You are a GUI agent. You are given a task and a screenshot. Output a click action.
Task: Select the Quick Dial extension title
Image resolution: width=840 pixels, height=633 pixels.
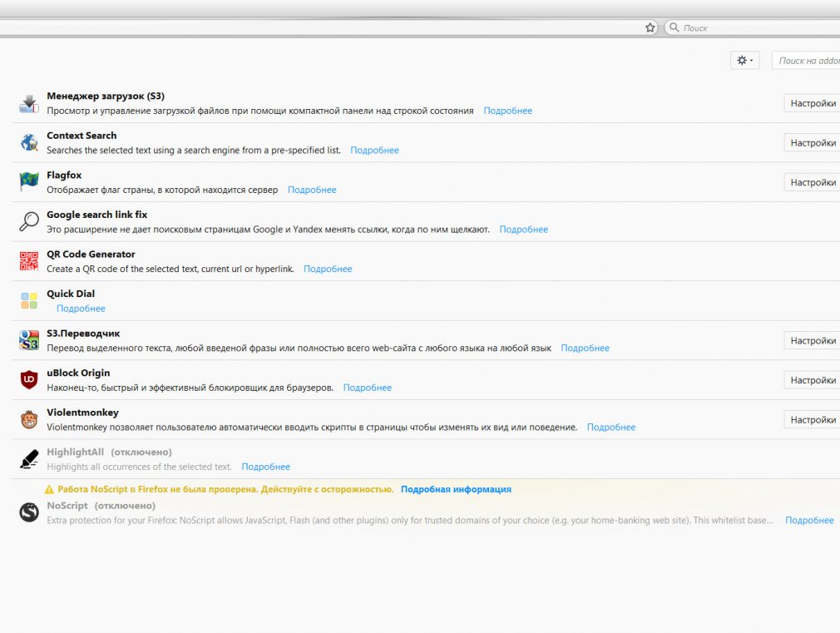[71, 294]
